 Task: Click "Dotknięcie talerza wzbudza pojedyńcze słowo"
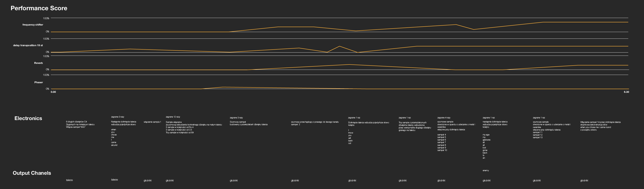pos(369,123)
